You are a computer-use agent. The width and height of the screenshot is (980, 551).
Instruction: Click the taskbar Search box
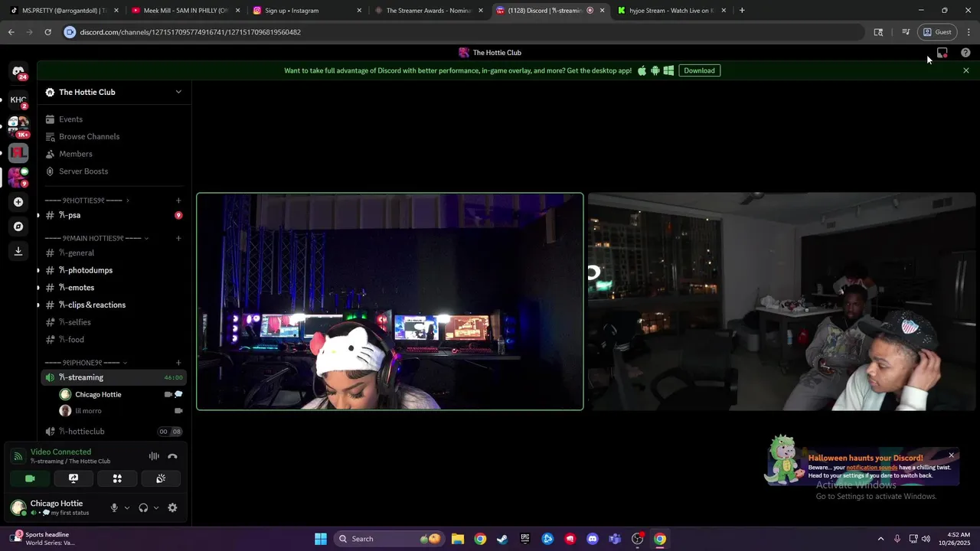[x=390, y=539]
